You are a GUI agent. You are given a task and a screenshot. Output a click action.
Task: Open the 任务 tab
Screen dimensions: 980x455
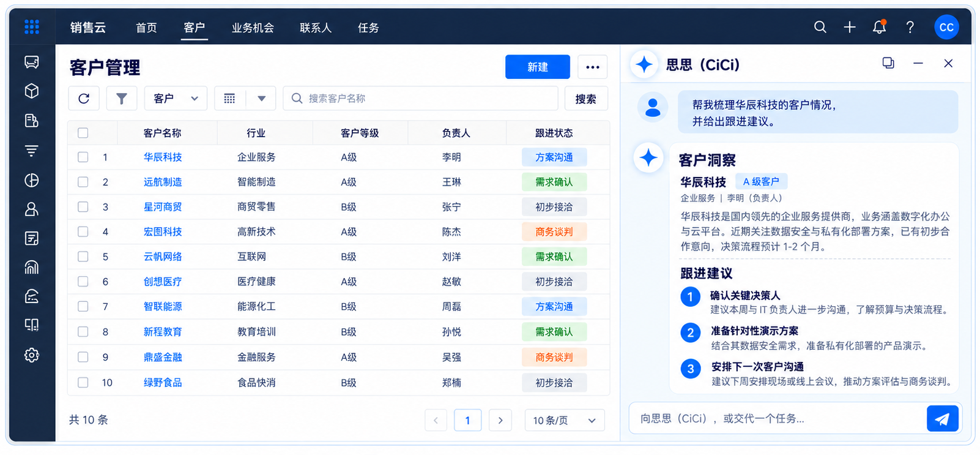tap(368, 28)
